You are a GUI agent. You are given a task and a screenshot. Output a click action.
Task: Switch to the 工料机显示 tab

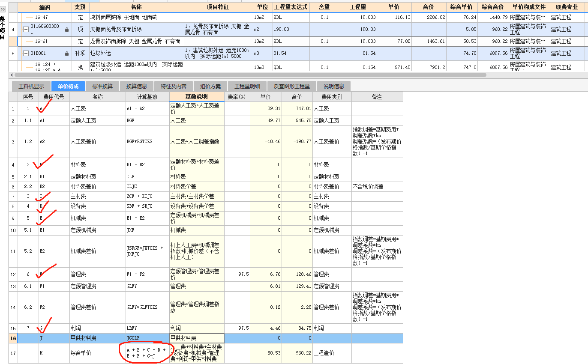tap(31, 86)
